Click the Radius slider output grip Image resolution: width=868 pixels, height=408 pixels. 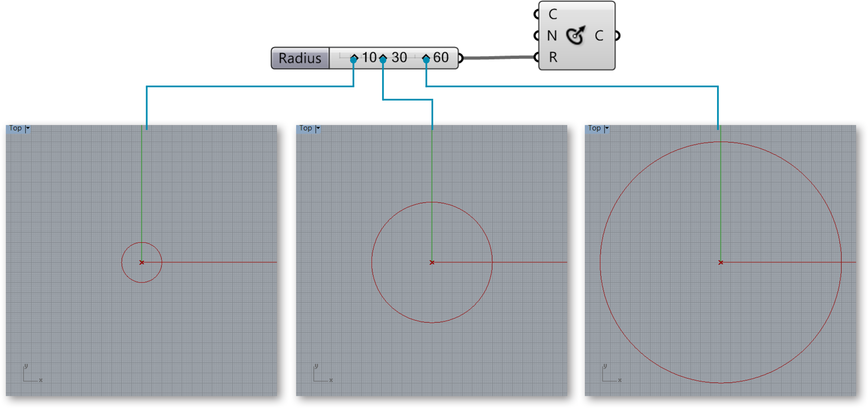pyautogui.click(x=459, y=58)
